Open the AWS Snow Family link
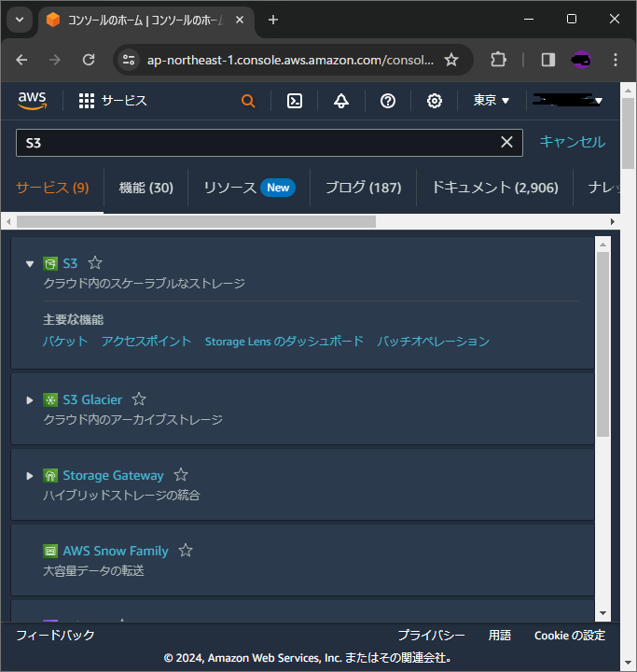This screenshot has width=637, height=672. coord(116,551)
